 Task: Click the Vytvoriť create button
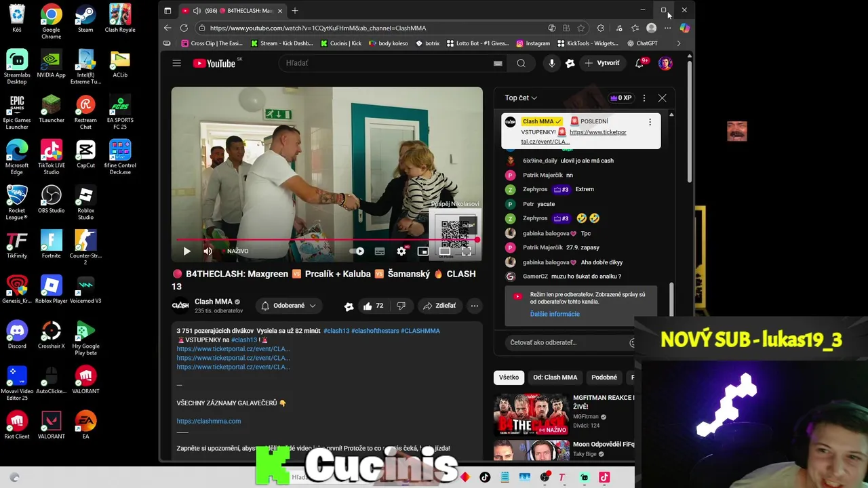tap(602, 63)
